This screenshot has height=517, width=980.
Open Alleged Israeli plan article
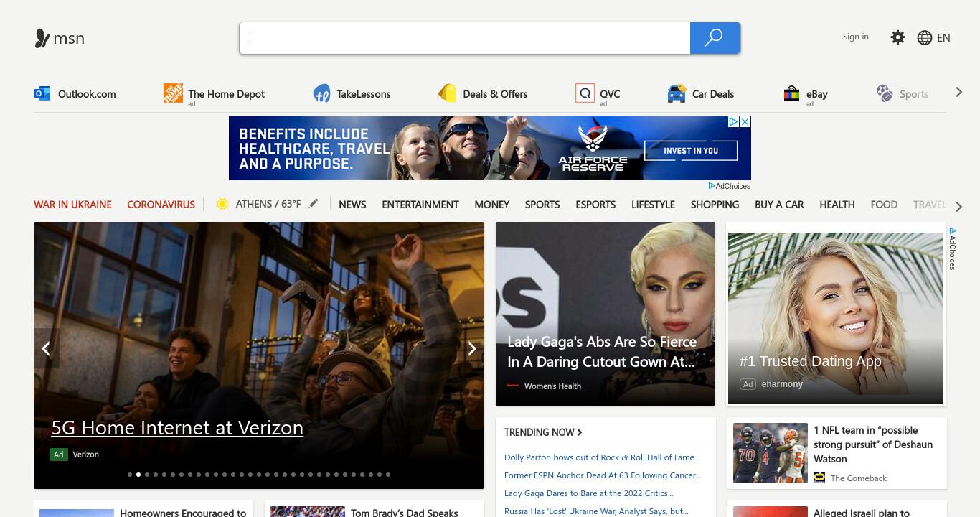tap(862, 512)
